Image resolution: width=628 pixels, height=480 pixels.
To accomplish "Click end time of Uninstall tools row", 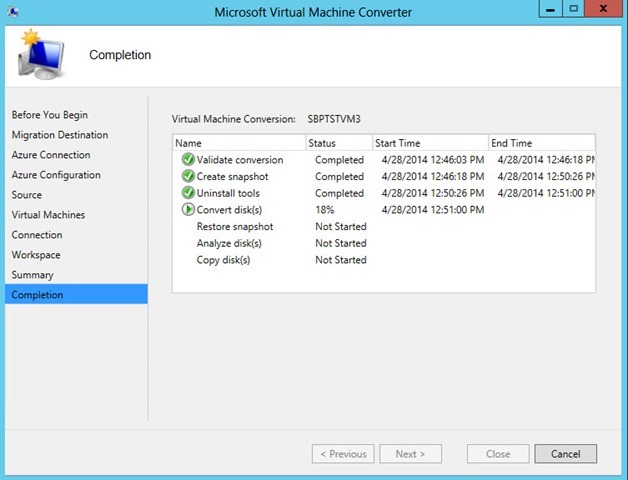I will coord(546,193).
